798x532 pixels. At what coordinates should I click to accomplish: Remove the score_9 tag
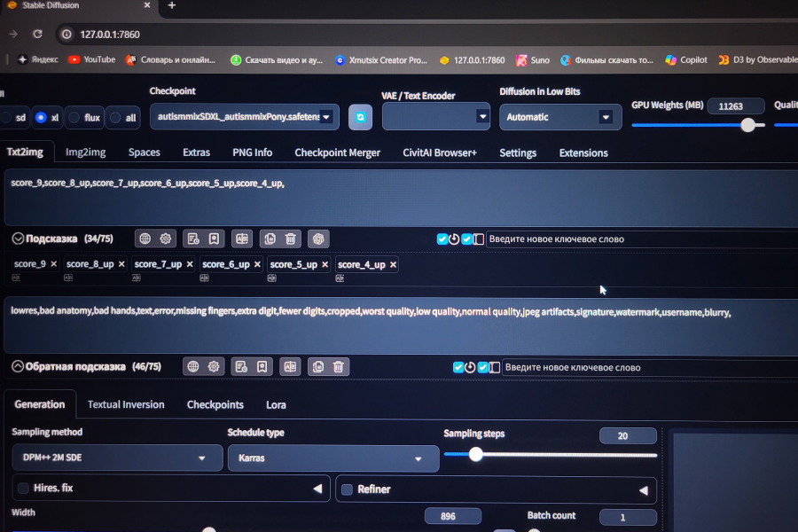coord(53,263)
